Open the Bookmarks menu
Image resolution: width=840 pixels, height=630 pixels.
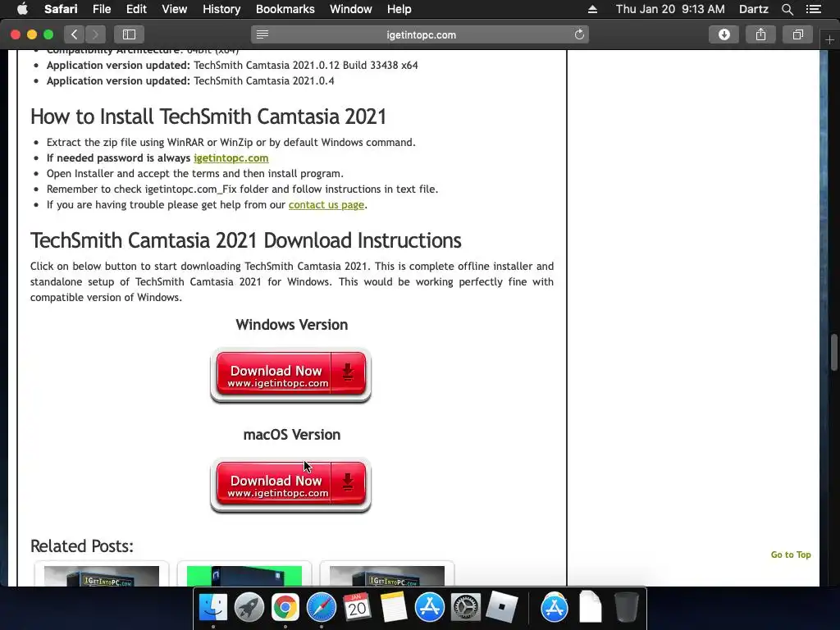tap(285, 9)
